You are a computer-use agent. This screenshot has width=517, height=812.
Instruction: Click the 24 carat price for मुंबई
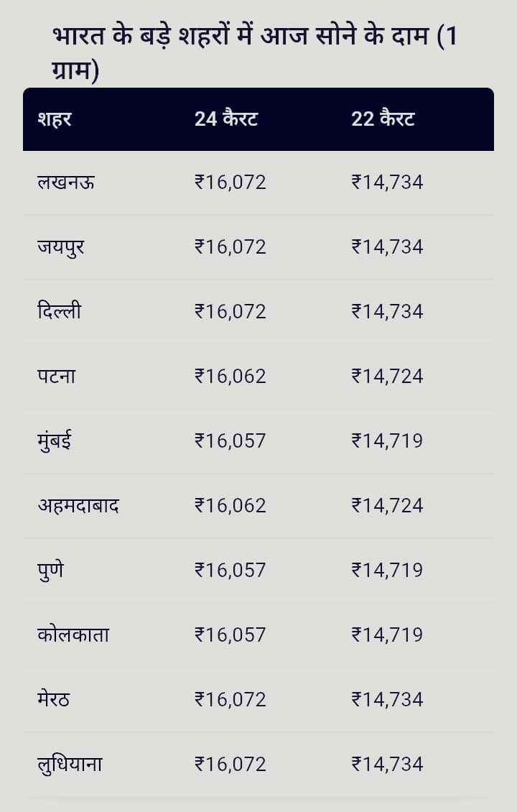coord(230,440)
